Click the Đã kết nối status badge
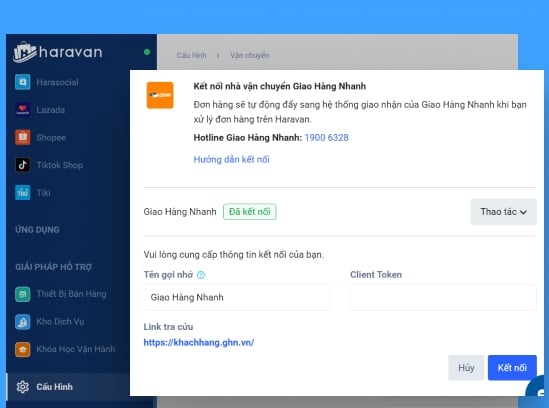The height and width of the screenshot is (408, 549). [x=250, y=212]
